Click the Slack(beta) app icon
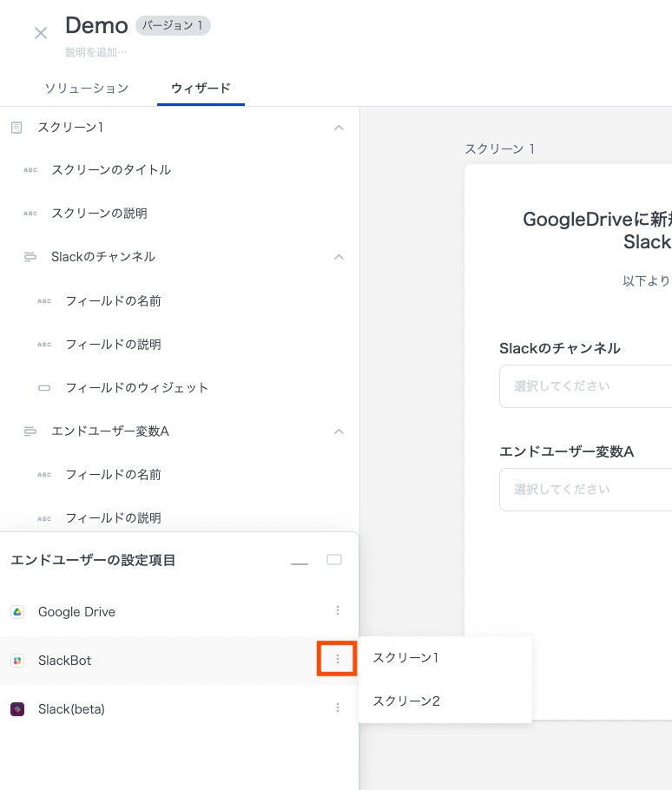 [x=17, y=709]
